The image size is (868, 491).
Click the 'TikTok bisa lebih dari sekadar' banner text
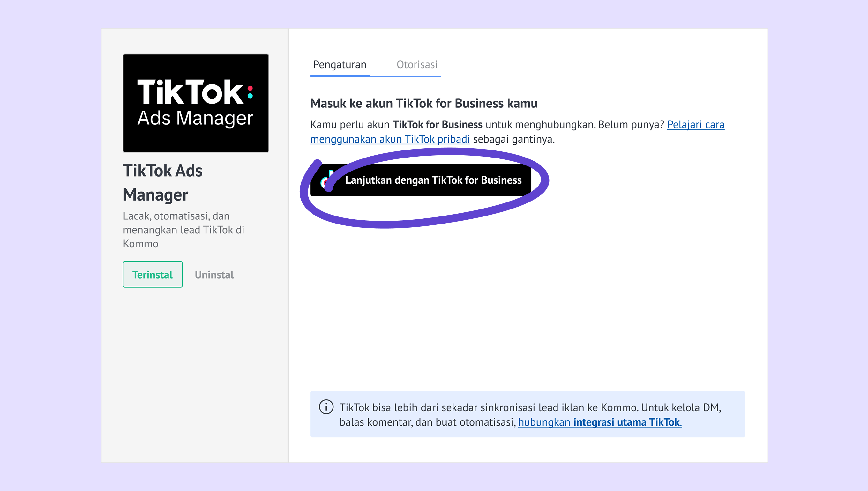[x=530, y=414]
